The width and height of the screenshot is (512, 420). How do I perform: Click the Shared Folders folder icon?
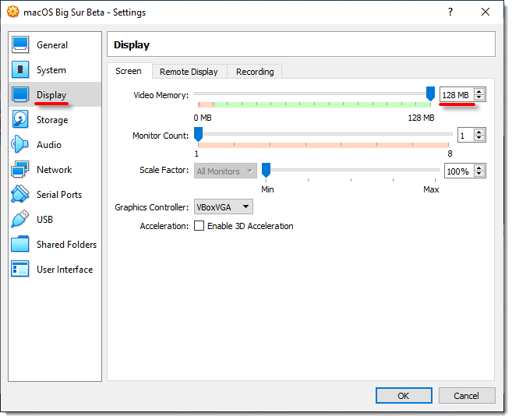tap(20, 244)
